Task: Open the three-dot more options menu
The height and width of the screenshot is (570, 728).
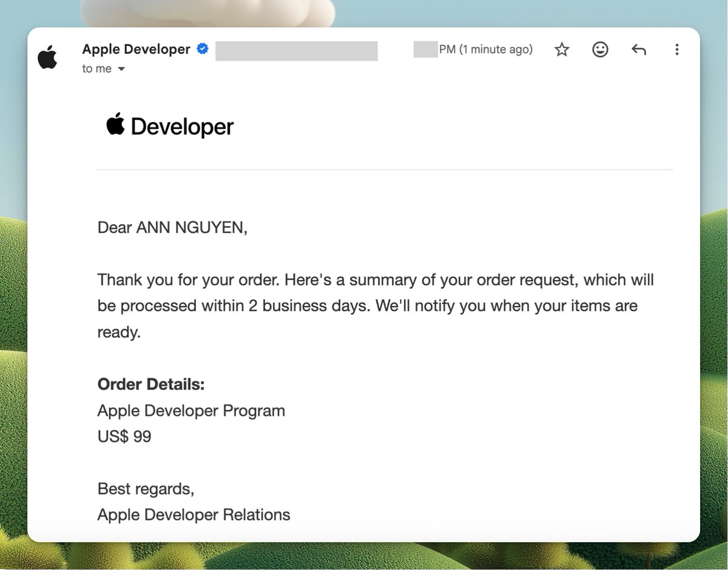Action: pyautogui.click(x=676, y=50)
